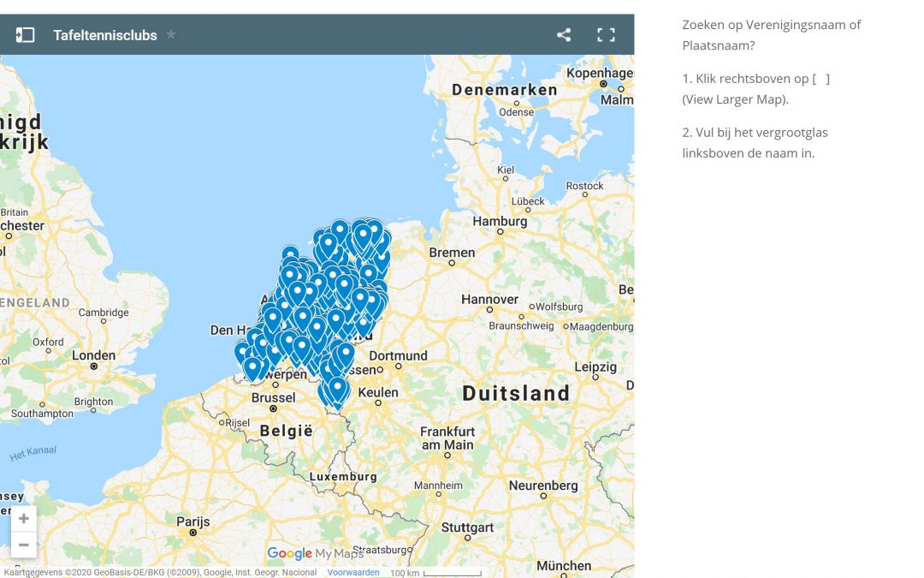The width and height of the screenshot is (924, 578).
Task: Zoom in with the plus button
Action: click(x=24, y=518)
